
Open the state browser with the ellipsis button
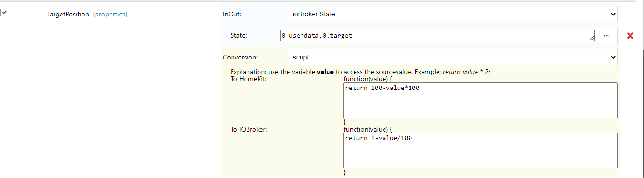coord(606,36)
